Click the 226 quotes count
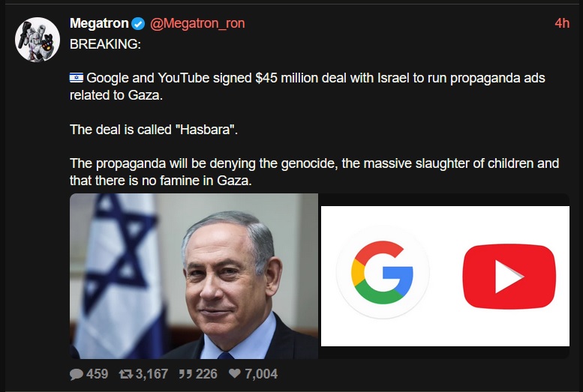Screen dimensions: 583x392 (206, 374)
